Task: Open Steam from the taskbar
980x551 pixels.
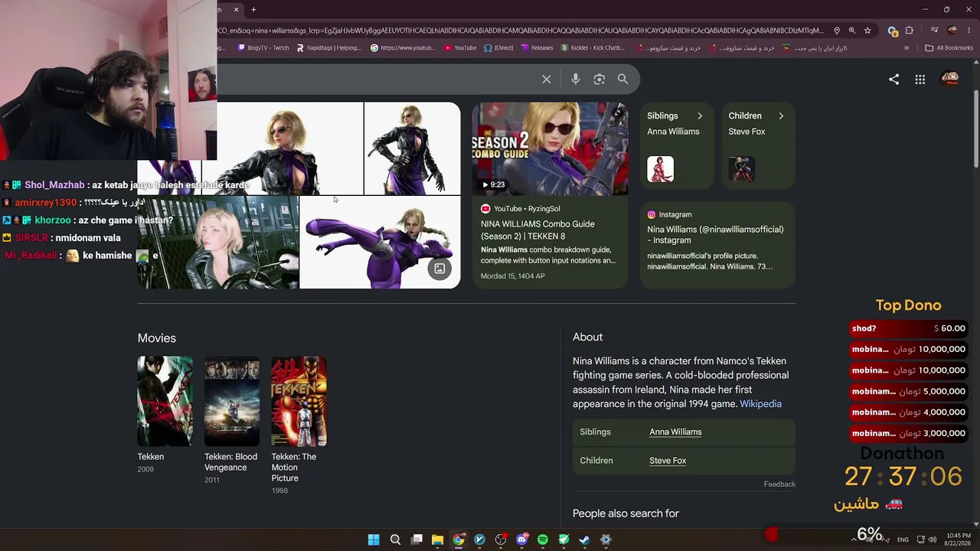Action: click(584, 540)
